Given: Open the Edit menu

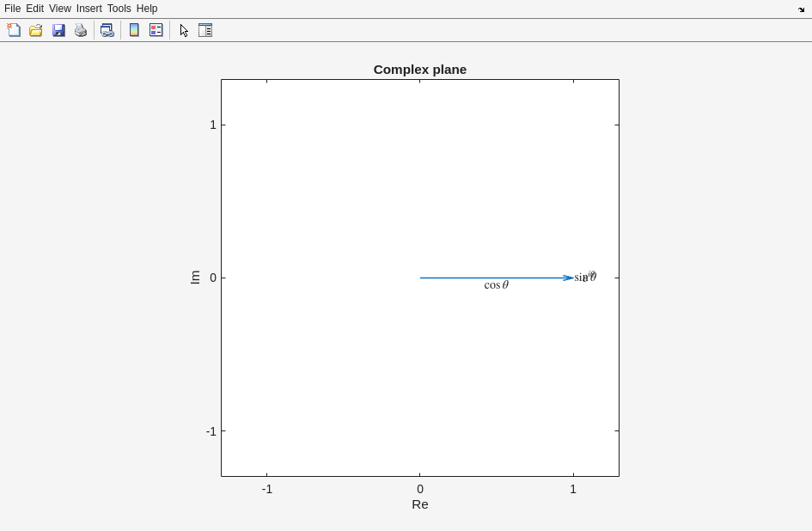Looking at the screenshot, I should (34, 9).
